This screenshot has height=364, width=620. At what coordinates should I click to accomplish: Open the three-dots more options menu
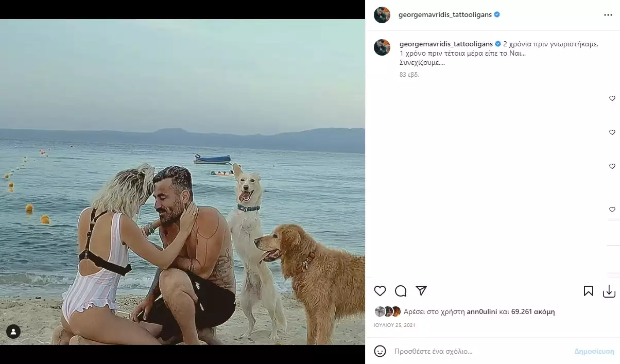click(x=608, y=15)
